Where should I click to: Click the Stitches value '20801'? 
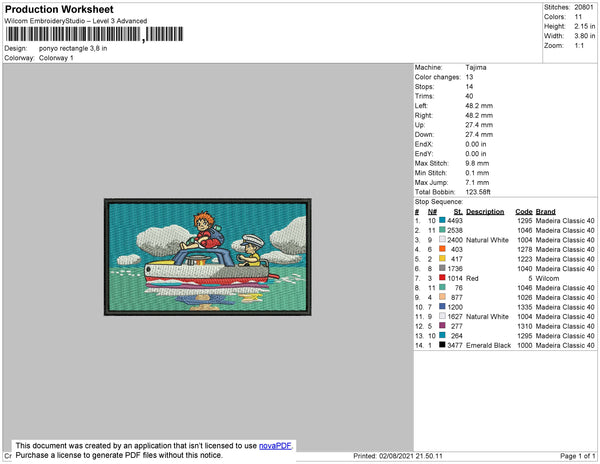click(x=584, y=7)
